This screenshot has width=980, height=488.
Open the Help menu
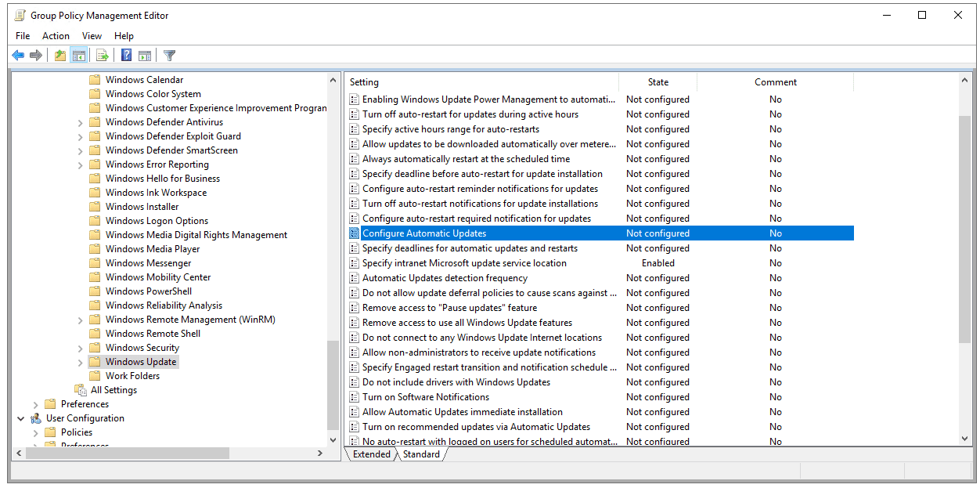tap(124, 35)
